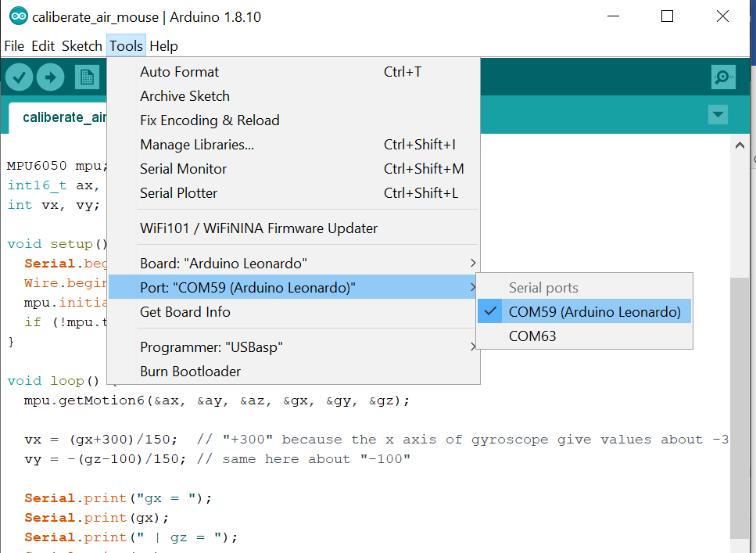Image resolution: width=756 pixels, height=553 pixels.
Task: Open the tab dropdown arrow button
Action: point(718,115)
